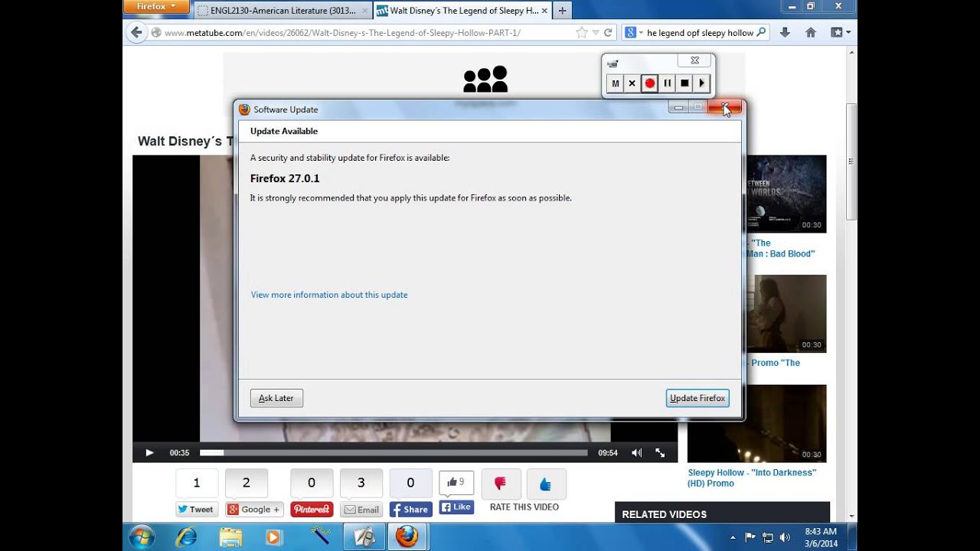
Task: Open a new tab with plus button
Action: pyautogui.click(x=563, y=11)
